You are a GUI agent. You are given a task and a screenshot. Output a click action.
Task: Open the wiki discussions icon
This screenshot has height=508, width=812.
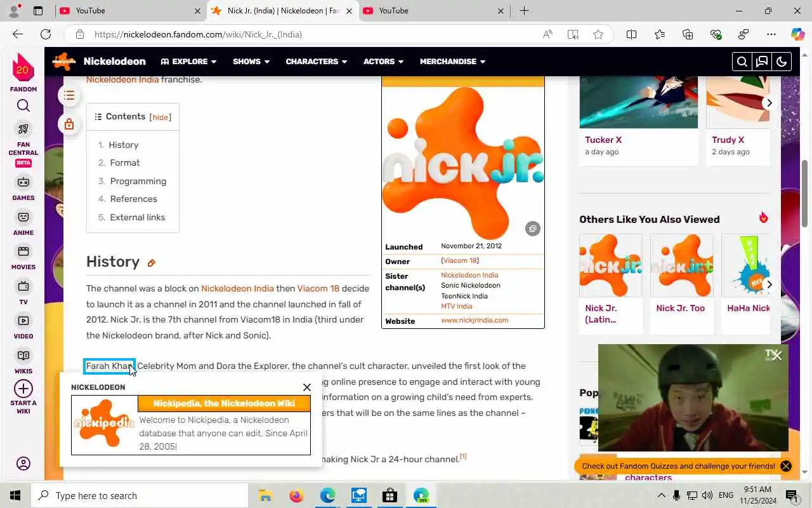762,62
